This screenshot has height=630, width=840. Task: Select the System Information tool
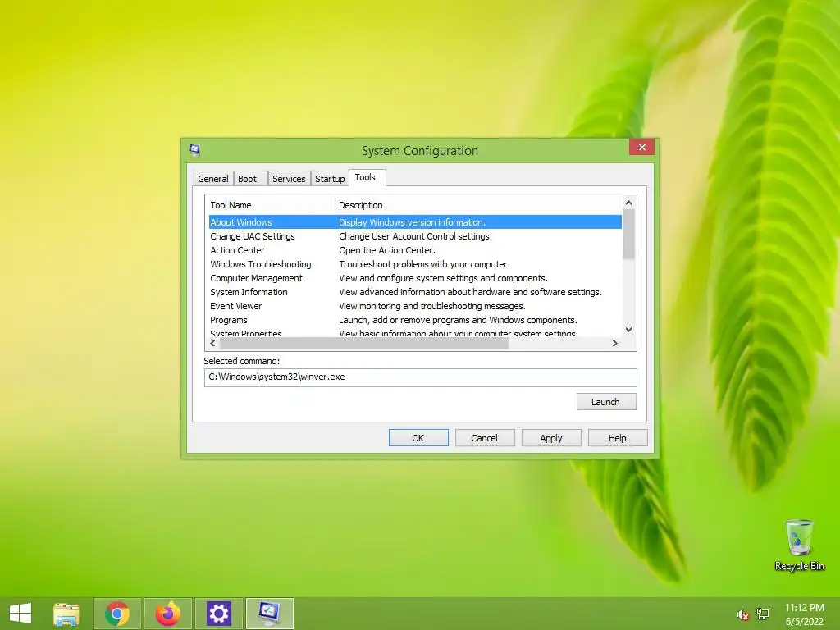415,292
